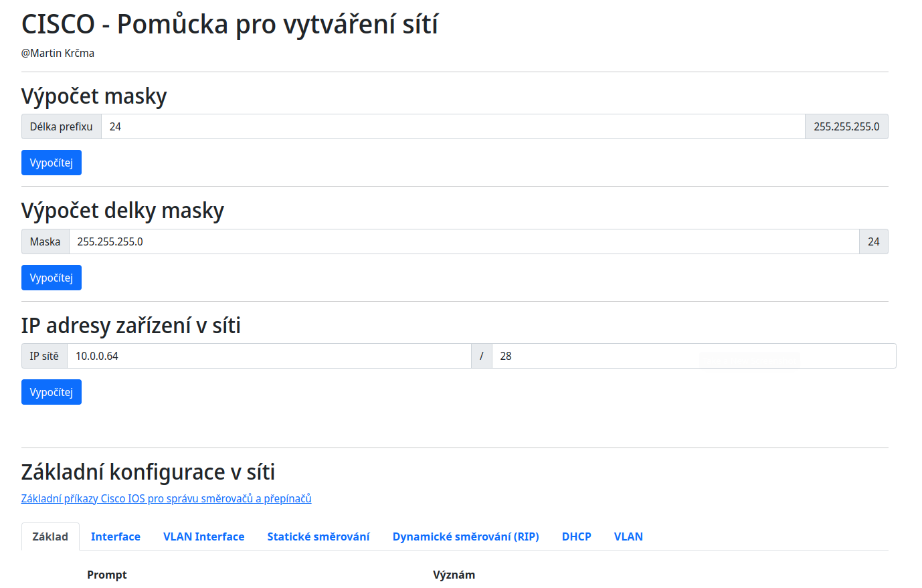The image size is (922, 588).
Task: Click the @Martin Krčma author text
Action: pyautogui.click(x=58, y=53)
